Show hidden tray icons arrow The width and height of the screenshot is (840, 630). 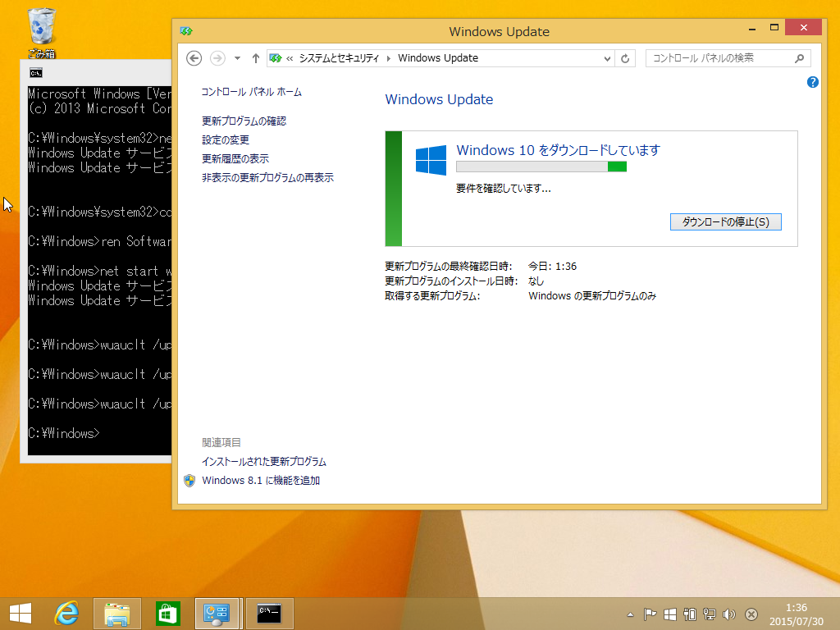coord(630,614)
